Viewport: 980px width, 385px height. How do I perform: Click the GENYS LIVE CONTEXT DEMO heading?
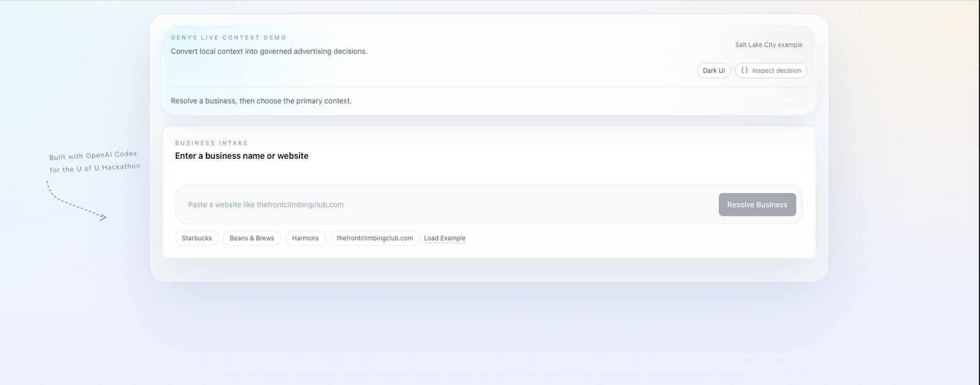pos(228,38)
